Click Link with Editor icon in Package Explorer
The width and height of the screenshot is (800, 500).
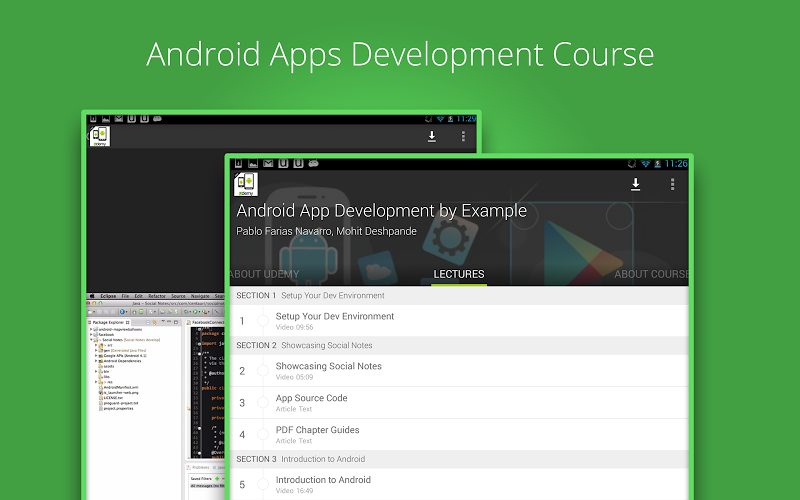[154, 322]
